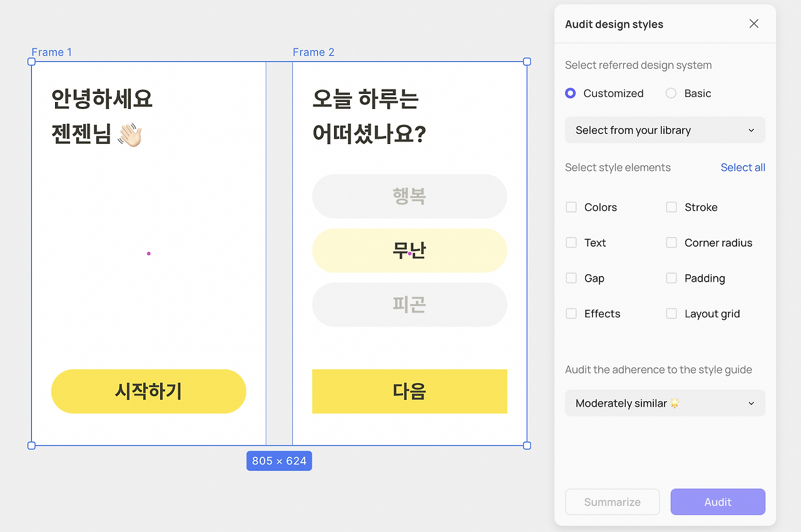Screen dimensions: 801x532
Task: Click the yellow 시작하기 button in Frame 1
Action: [x=148, y=391]
